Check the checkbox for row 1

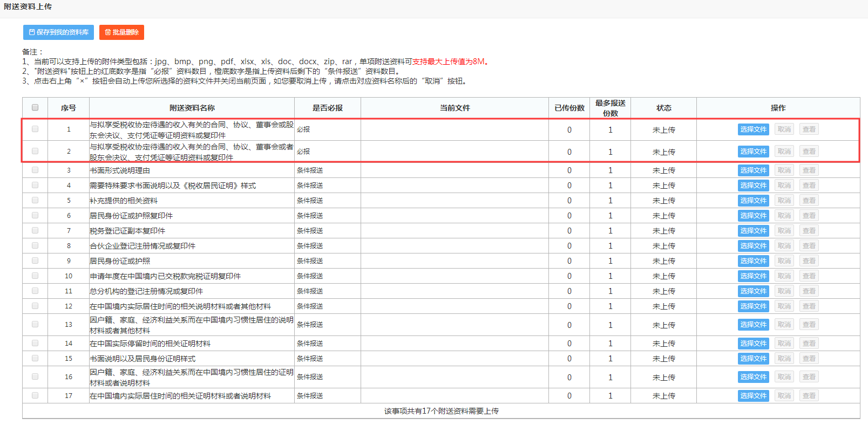tap(35, 129)
